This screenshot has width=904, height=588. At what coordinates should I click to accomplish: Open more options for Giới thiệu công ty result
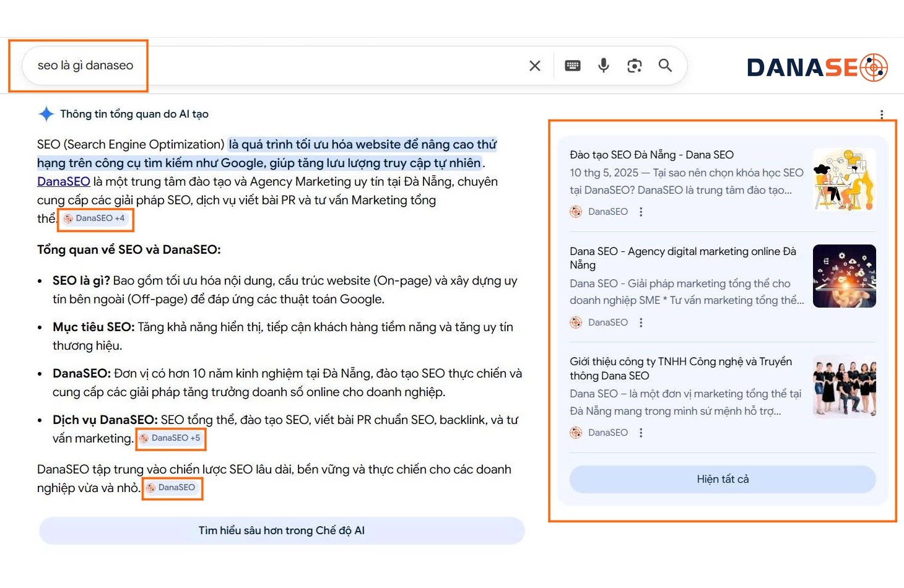[641, 433]
